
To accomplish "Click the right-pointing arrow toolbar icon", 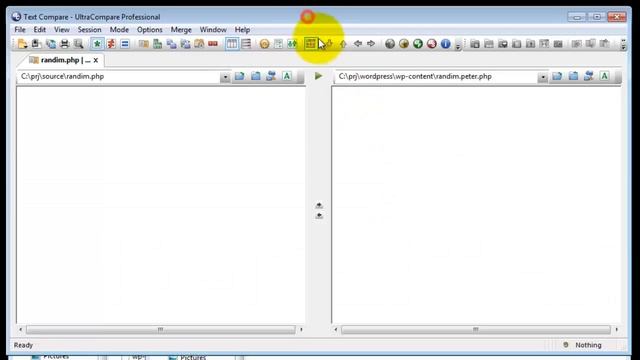I will click(x=371, y=43).
